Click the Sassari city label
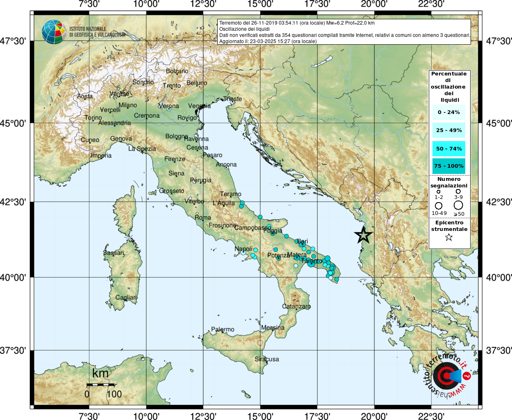 click(x=114, y=253)
